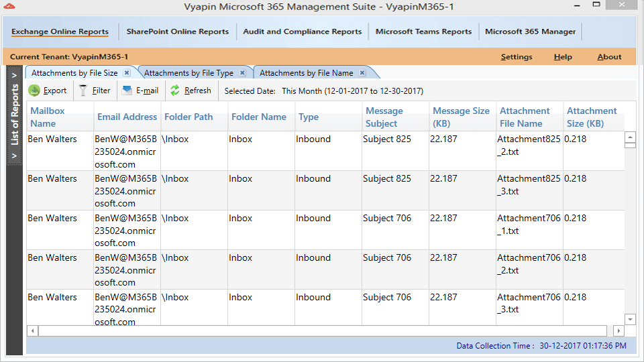Switch to Attachments by File Name tab
The width and height of the screenshot is (644, 362).
(x=307, y=73)
